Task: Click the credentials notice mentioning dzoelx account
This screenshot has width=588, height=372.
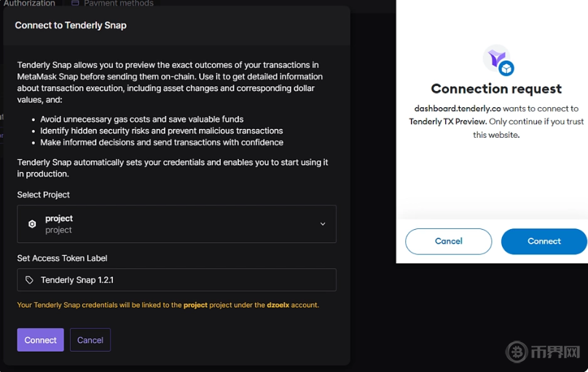Action: click(168, 305)
